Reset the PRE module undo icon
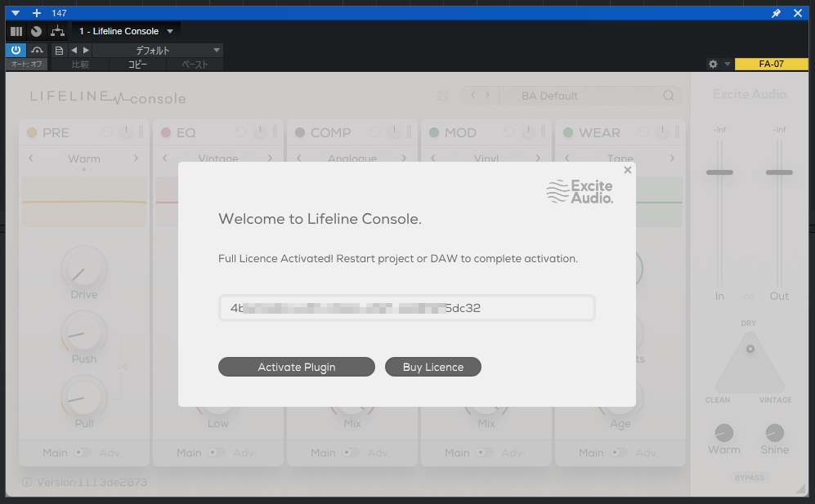Viewport: 815px width, 504px height. click(106, 132)
